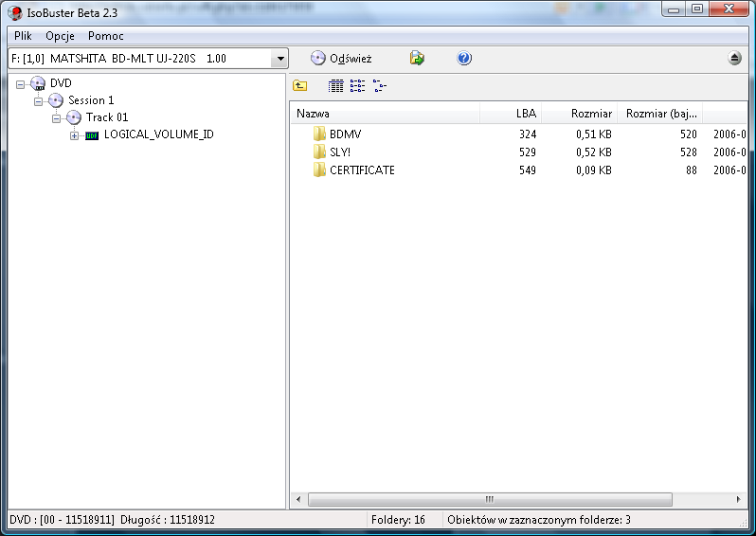Click the horizontal scrollbar thumb

pyautogui.click(x=490, y=499)
